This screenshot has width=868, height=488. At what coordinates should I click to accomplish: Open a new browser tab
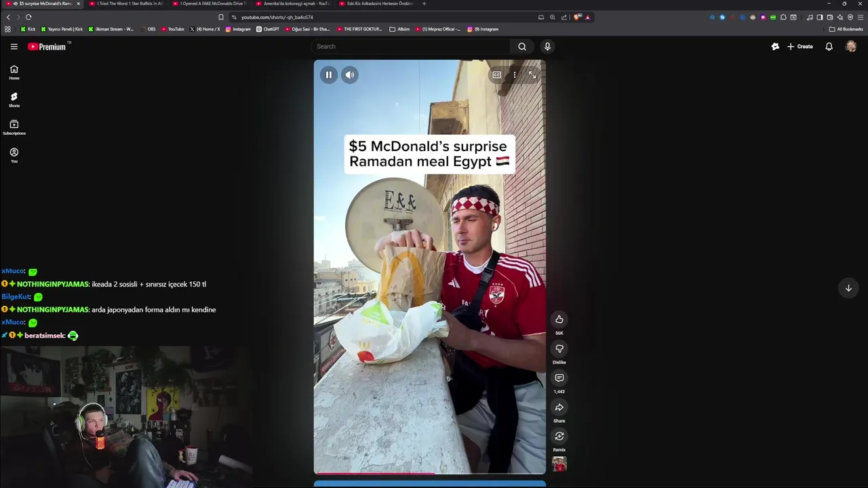(x=425, y=3)
